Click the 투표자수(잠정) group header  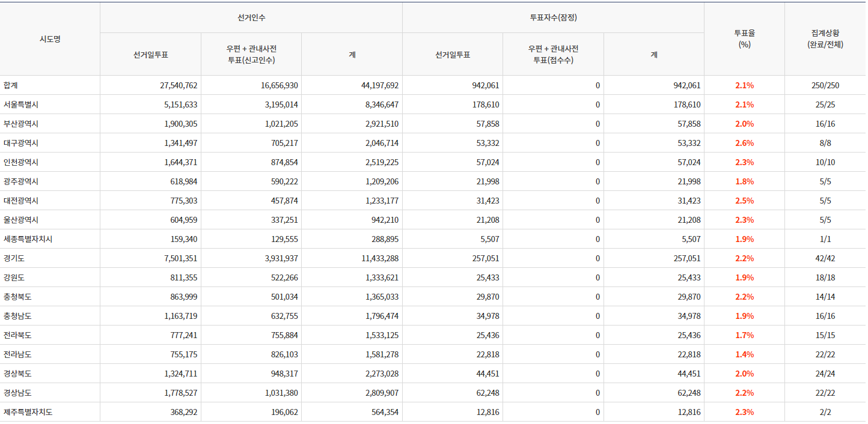(553, 17)
